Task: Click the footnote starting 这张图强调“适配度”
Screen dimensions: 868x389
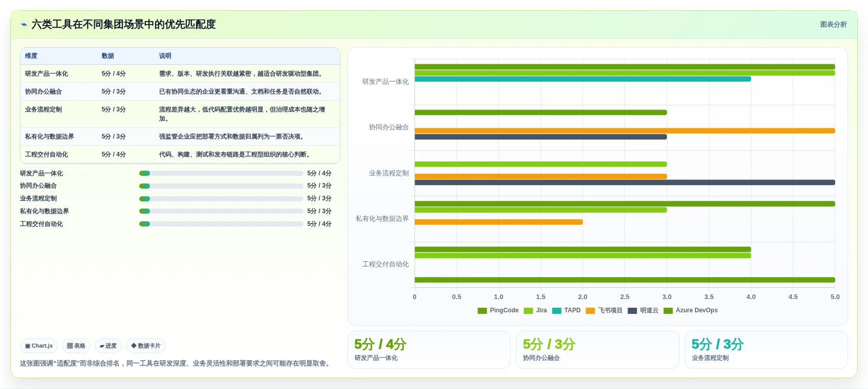Action: pos(176,363)
